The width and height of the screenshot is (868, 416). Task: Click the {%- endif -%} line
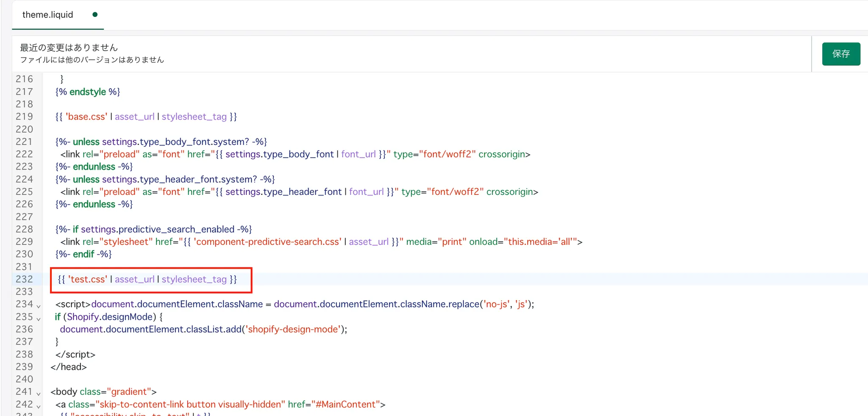pyautogui.click(x=83, y=254)
